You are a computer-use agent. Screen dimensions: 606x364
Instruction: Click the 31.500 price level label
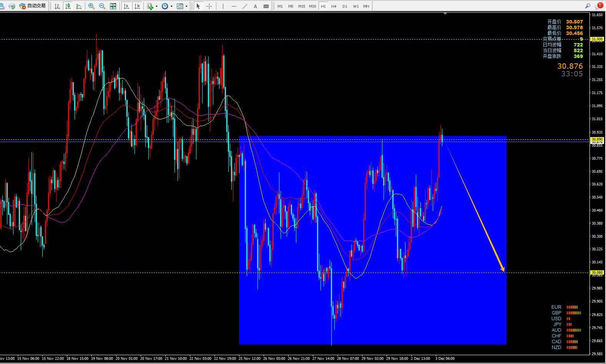point(597,39)
